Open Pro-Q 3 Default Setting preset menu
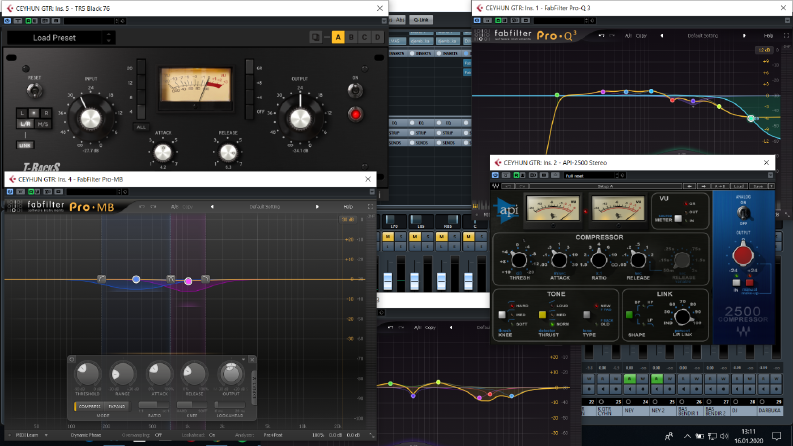Image resolution: width=793 pixels, height=446 pixels. [702, 36]
